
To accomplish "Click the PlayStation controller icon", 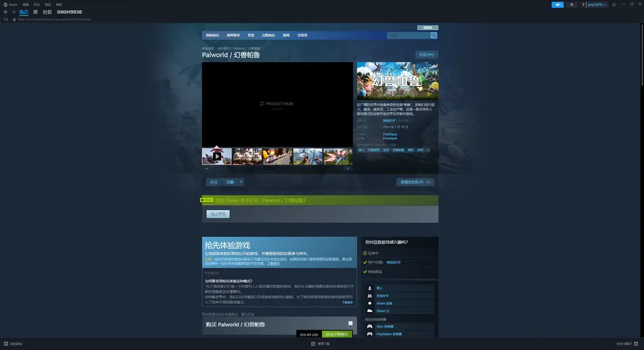I will tap(370, 334).
